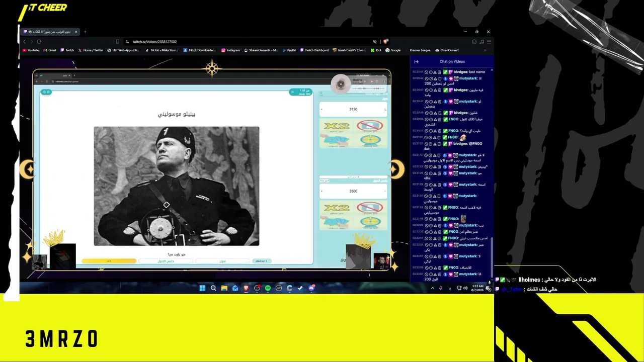
Task: Open Windows Start menu
Action: tap(202, 288)
